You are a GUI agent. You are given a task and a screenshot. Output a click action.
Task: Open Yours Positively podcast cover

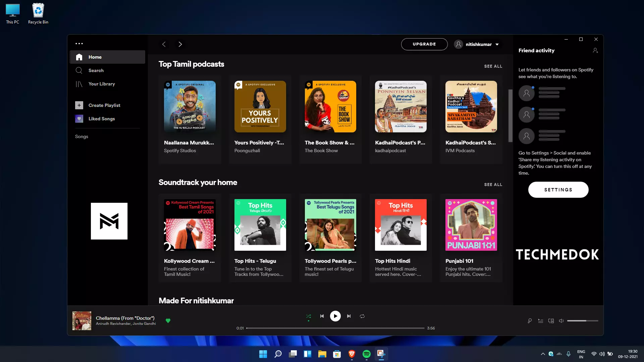(x=260, y=107)
